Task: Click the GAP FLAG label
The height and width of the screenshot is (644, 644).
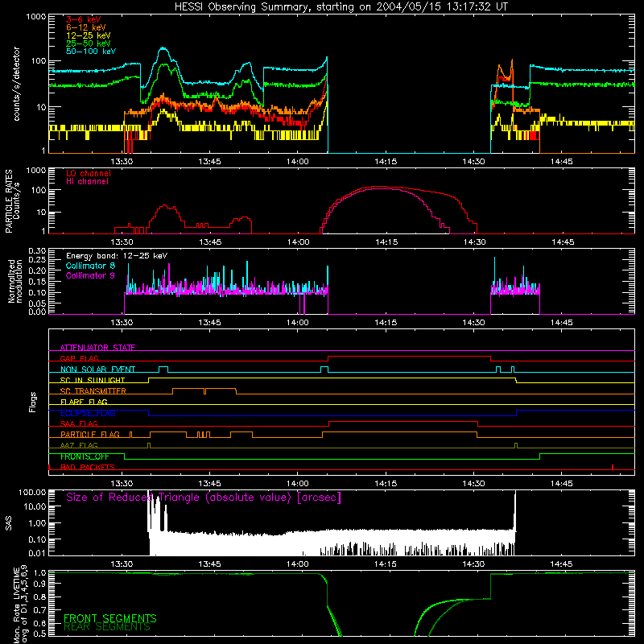Action: (79, 358)
